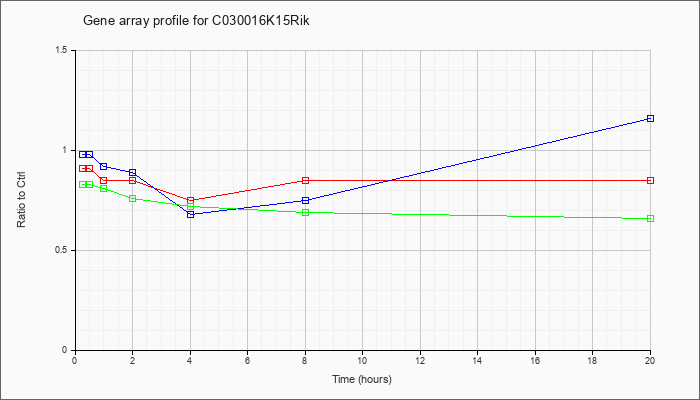Viewport: 700px width, 400px height.
Task: Click the green data point at 20 hours
Action: click(x=650, y=218)
